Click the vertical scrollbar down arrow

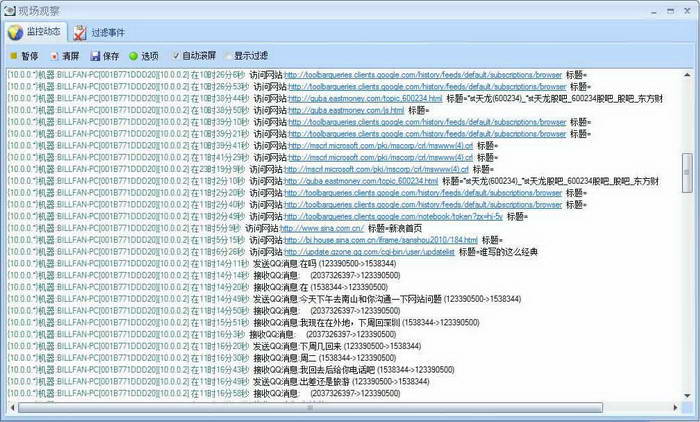pos(688,396)
